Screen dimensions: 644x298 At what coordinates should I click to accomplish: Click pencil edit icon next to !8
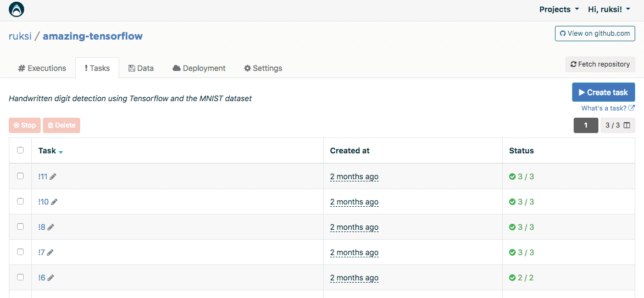pyautogui.click(x=51, y=227)
